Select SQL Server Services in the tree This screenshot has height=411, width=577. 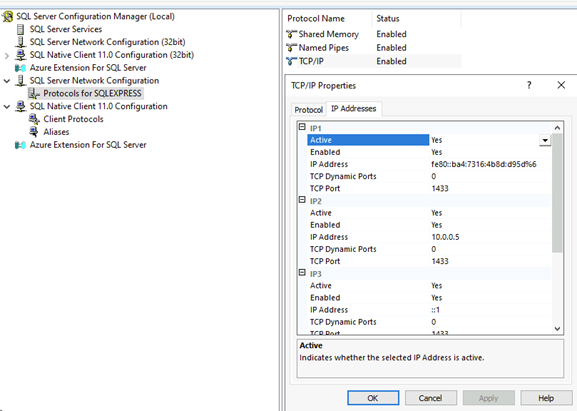pyautogui.click(x=66, y=29)
